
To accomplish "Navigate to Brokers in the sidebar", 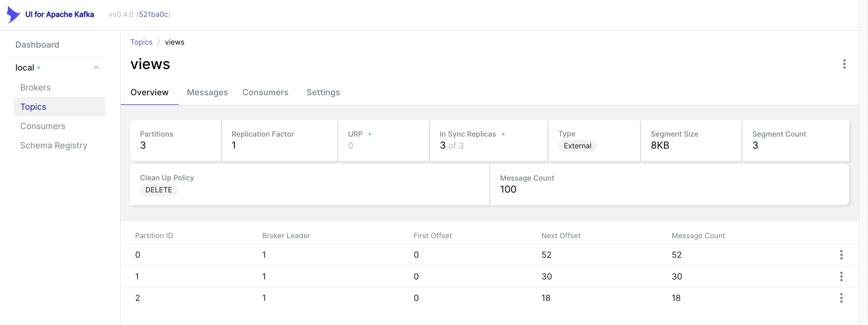I will point(35,87).
